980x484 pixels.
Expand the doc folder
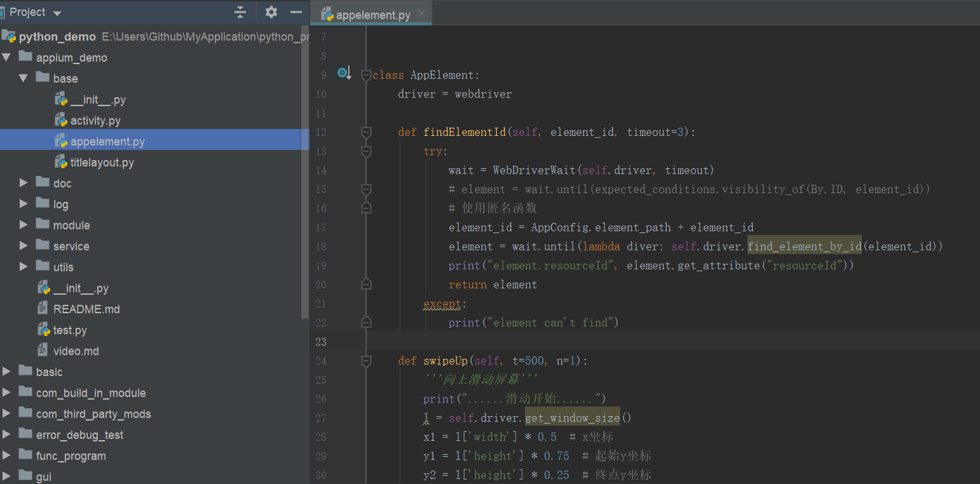click(x=24, y=183)
